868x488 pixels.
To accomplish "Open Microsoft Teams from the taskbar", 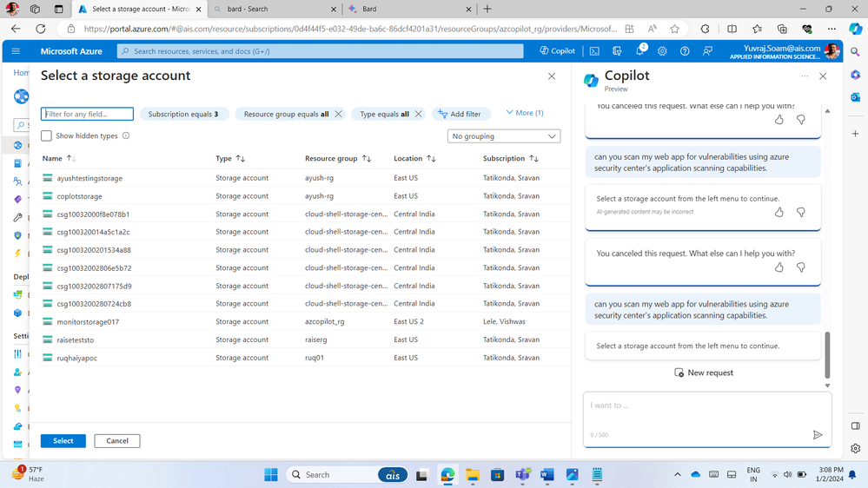I will coord(522,475).
